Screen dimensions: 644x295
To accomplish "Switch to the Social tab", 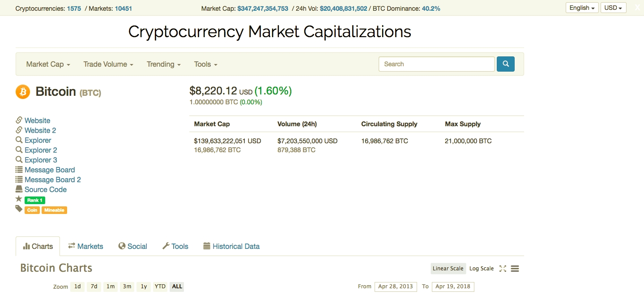I will (x=133, y=246).
